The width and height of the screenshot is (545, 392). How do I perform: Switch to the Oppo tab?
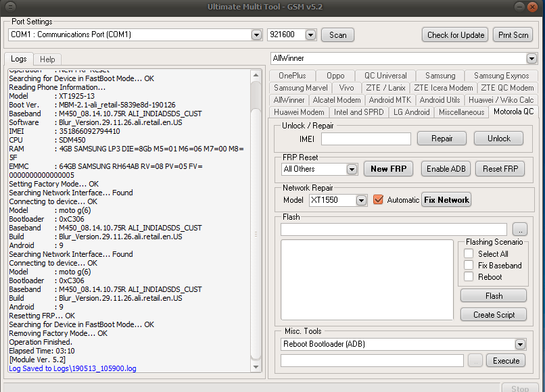point(335,76)
